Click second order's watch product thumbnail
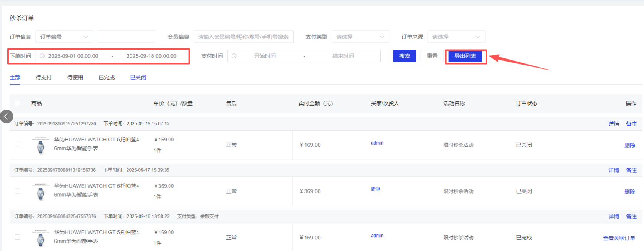 (40, 192)
